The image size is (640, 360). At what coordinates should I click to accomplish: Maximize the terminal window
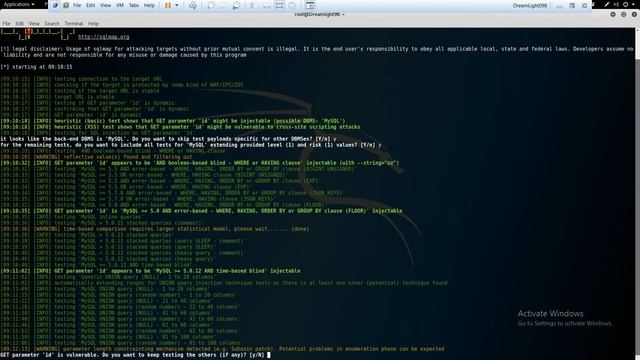pyautogui.click(x=623, y=14)
